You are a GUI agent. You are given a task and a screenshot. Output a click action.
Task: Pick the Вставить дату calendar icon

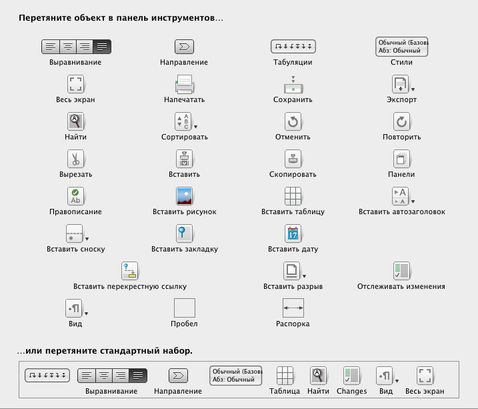click(293, 233)
